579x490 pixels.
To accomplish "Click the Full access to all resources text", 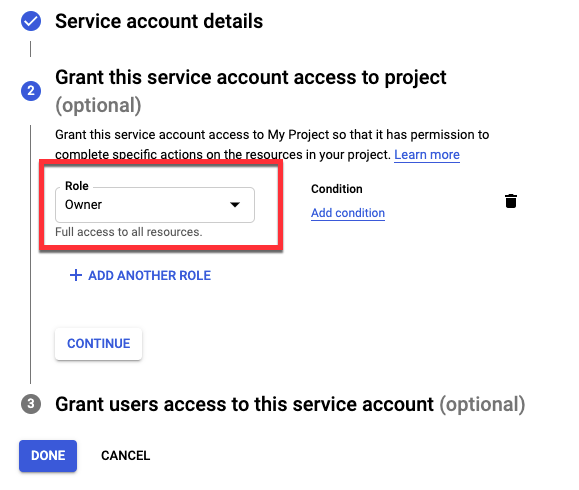I will click(x=129, y=232).
